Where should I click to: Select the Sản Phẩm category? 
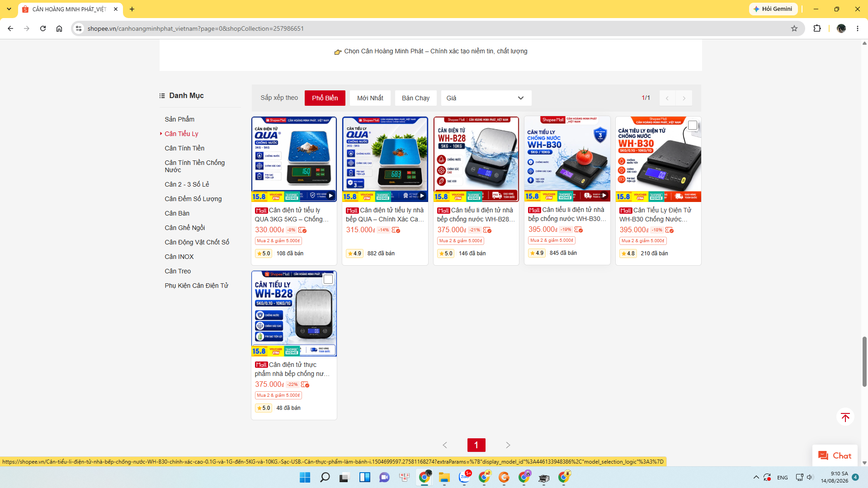(x=179, y=119)
